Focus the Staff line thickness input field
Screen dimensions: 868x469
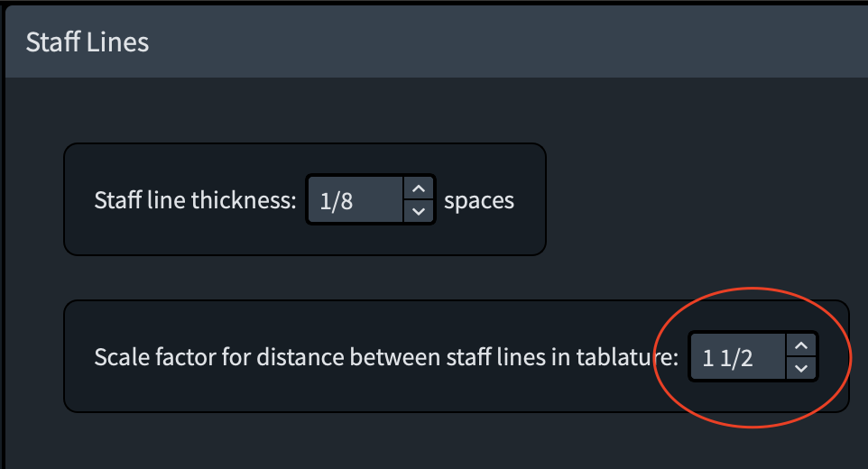[x=354, y=199]
